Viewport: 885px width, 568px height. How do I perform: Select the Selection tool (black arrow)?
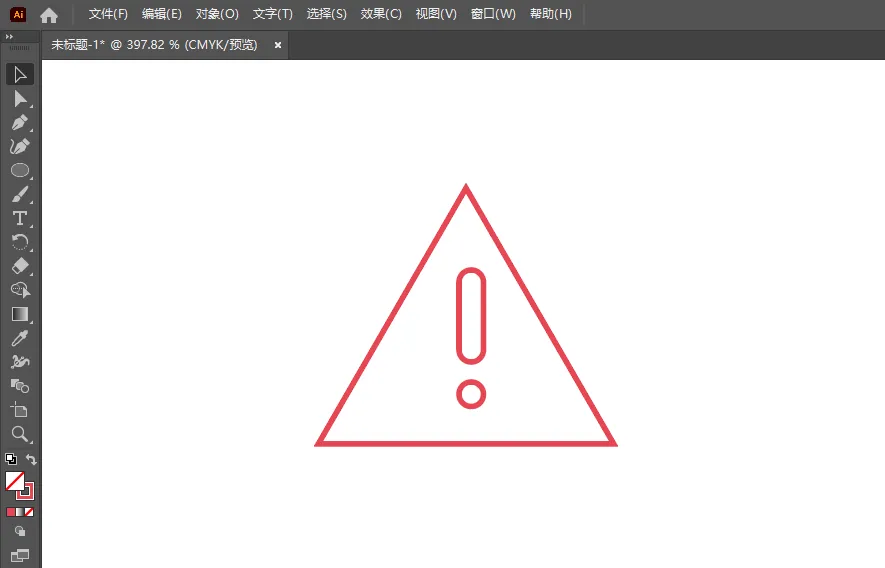pyautogui.click(x=20, y=75)
